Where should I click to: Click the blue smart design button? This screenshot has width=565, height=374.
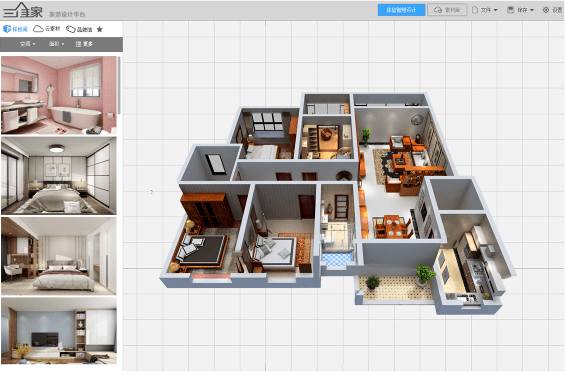(x=401, y=10)
